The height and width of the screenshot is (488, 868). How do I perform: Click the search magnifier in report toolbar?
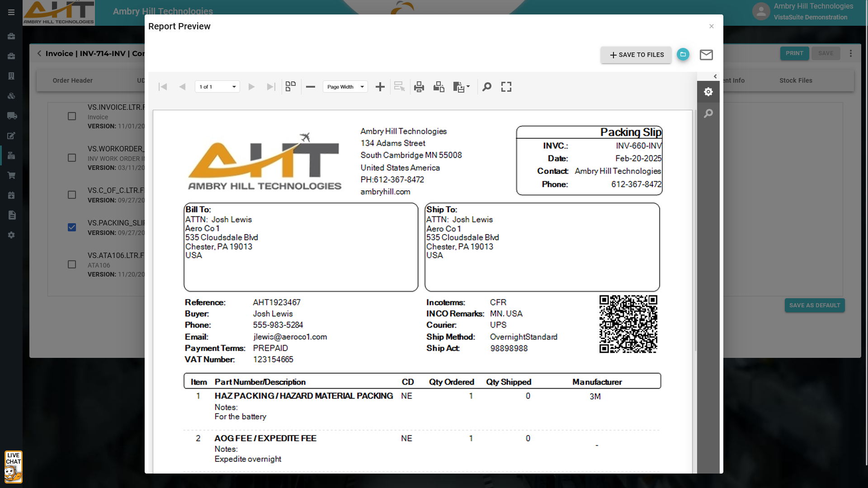point(487,87)
